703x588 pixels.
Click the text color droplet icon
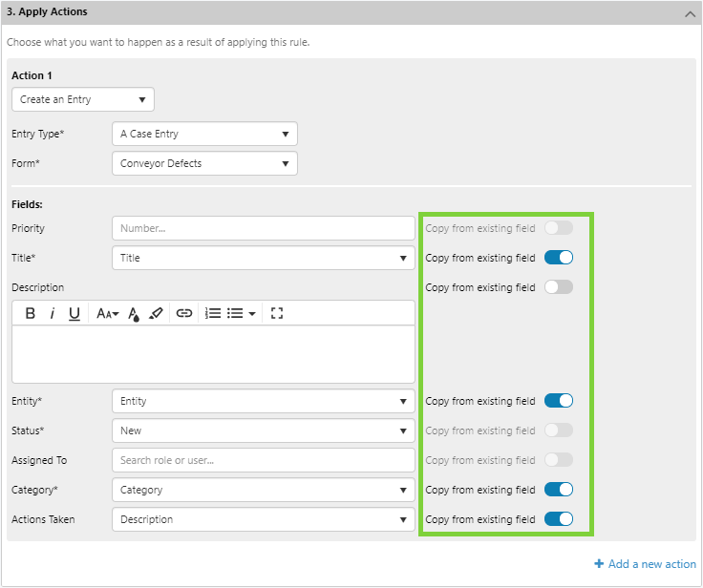pyautogui.click(x=135, y=313)
